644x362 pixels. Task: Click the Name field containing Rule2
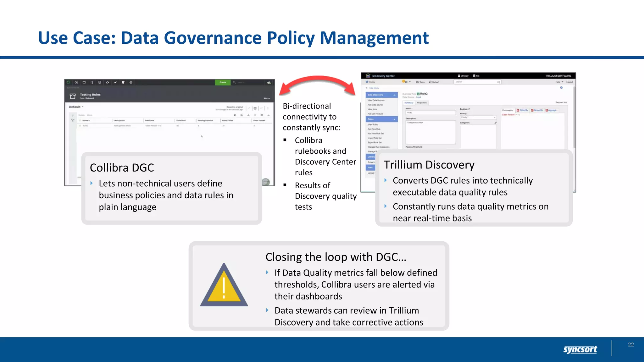coord(430,113)
